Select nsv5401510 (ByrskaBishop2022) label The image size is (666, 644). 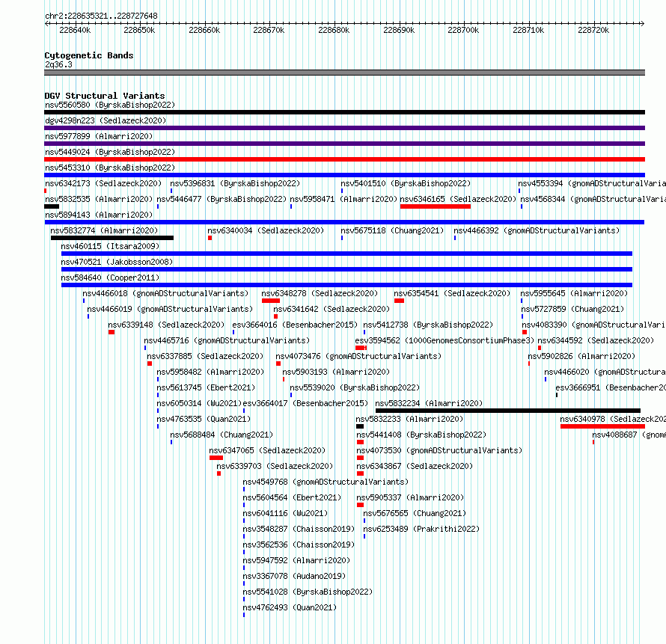click(x=406, y=183)
